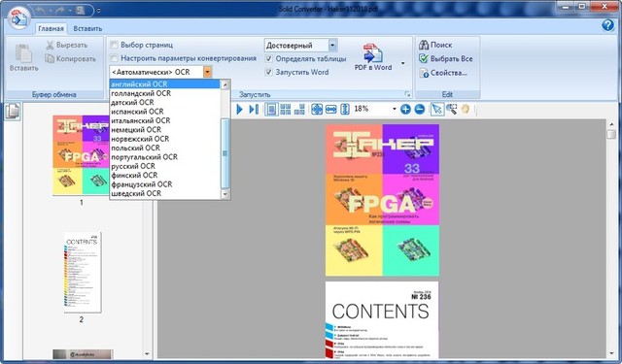
Task: Click Выбрать Все select all button
Action: click(446, 58)
